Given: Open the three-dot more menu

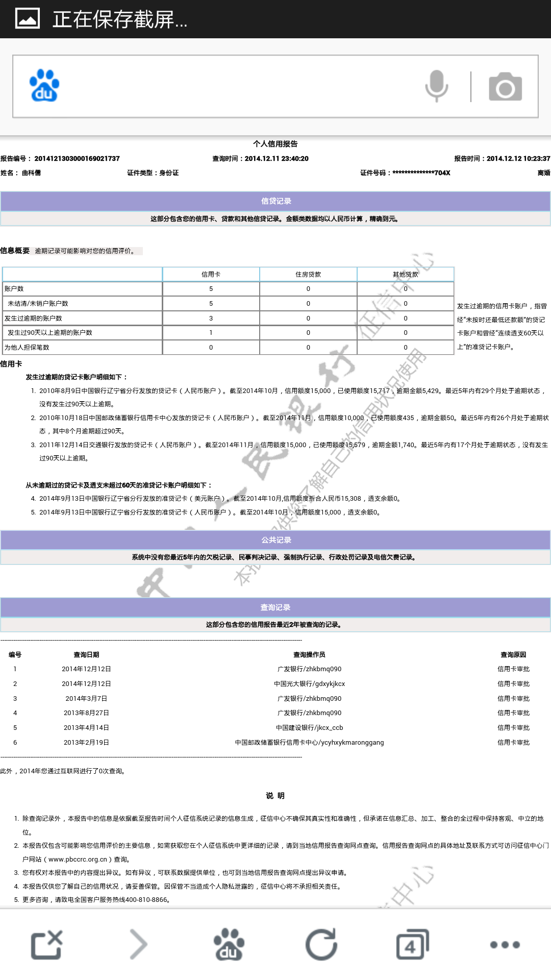Looking at the screenshot, I should (x=505, y=945).
